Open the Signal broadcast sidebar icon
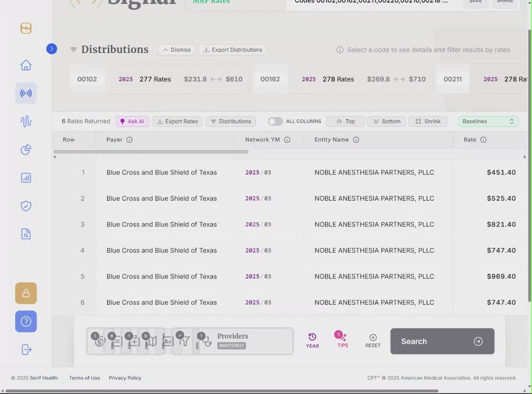The image size is (532, 394). point(26,93)
